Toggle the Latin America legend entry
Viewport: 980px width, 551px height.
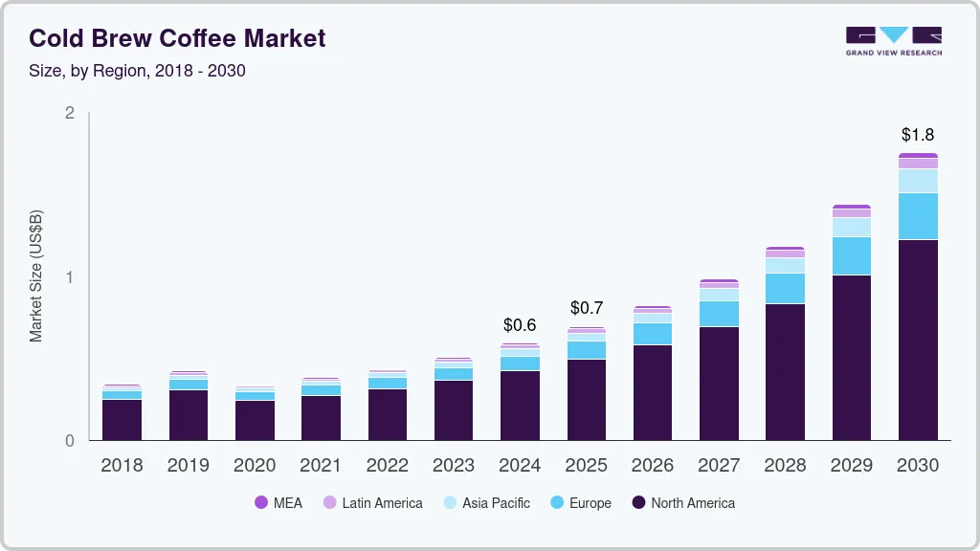tap(330, 502)
